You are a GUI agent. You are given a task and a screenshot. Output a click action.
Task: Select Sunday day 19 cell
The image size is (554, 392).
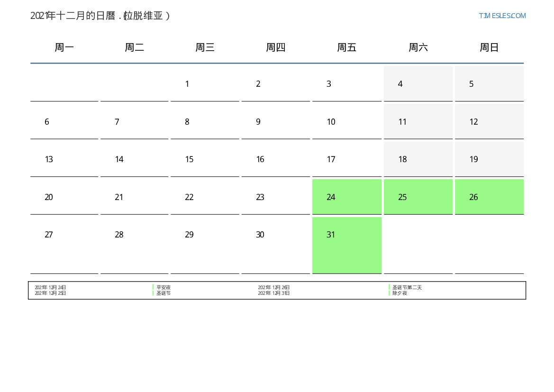point(490,159)
